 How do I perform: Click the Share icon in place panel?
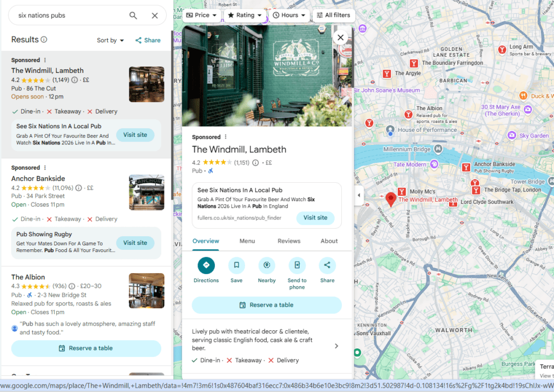(x=327, y=265)
